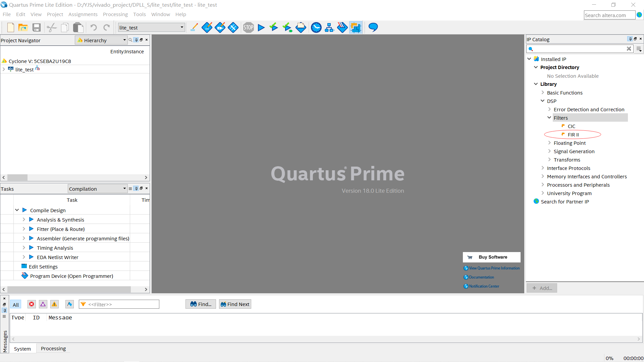Click the Buy Software button
This screenshot has height=362, width=644.
tap(491, 257)
